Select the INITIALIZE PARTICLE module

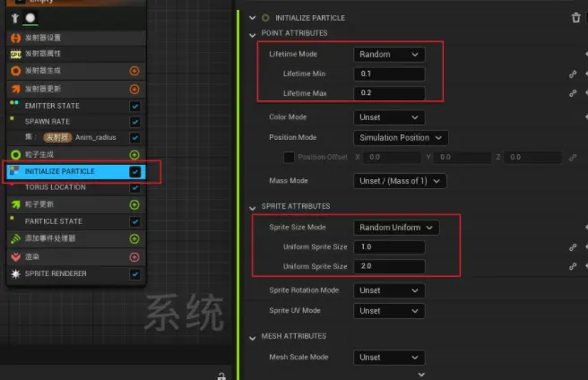[76, 172]
